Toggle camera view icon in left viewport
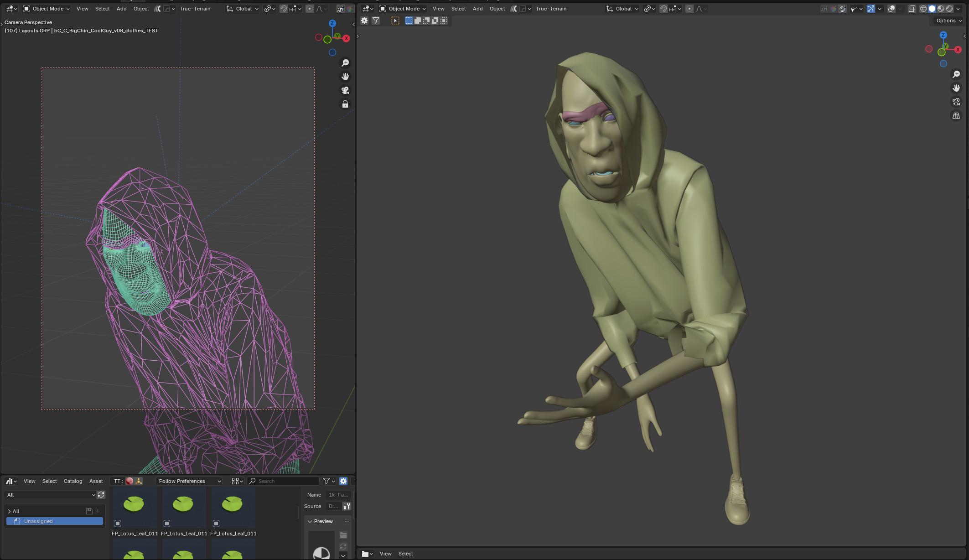 (345, 90)
